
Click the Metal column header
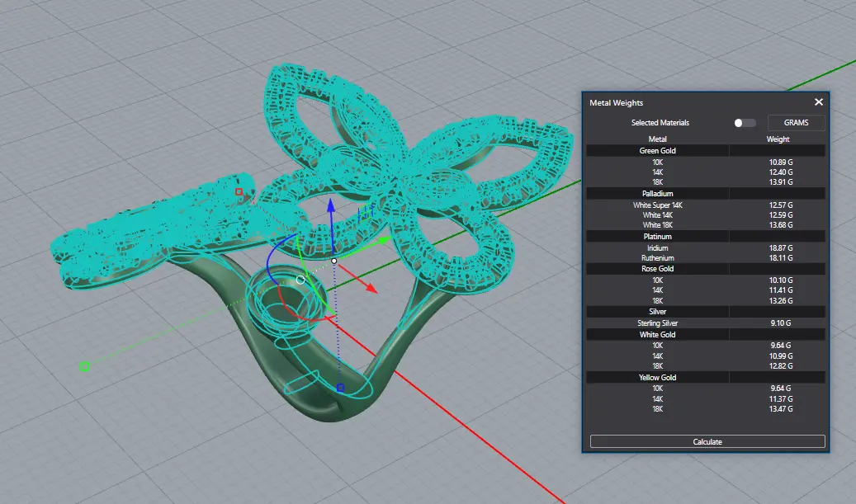(657, 139)
